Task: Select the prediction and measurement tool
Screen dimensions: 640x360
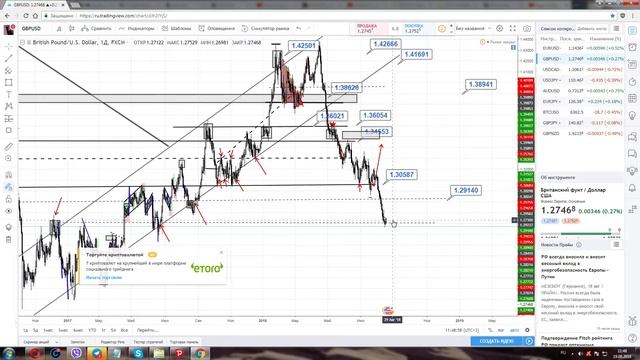Action: 9,118
